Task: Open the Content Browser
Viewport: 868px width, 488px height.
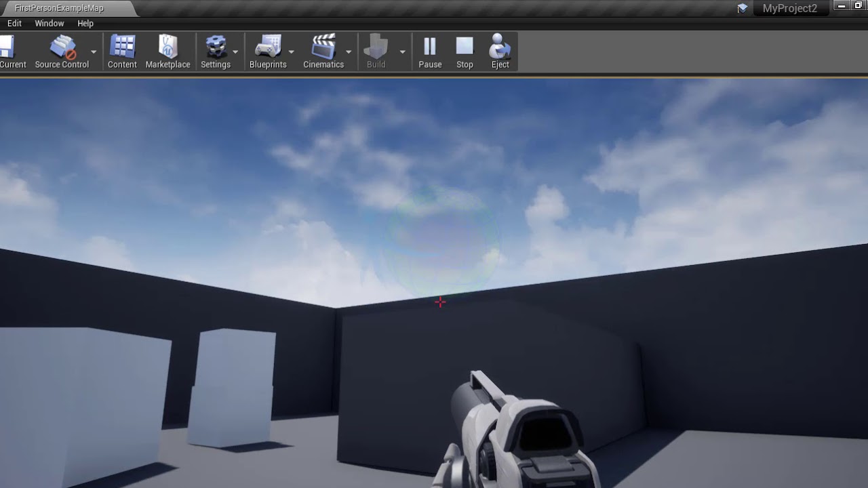Action: coord(122,46)
